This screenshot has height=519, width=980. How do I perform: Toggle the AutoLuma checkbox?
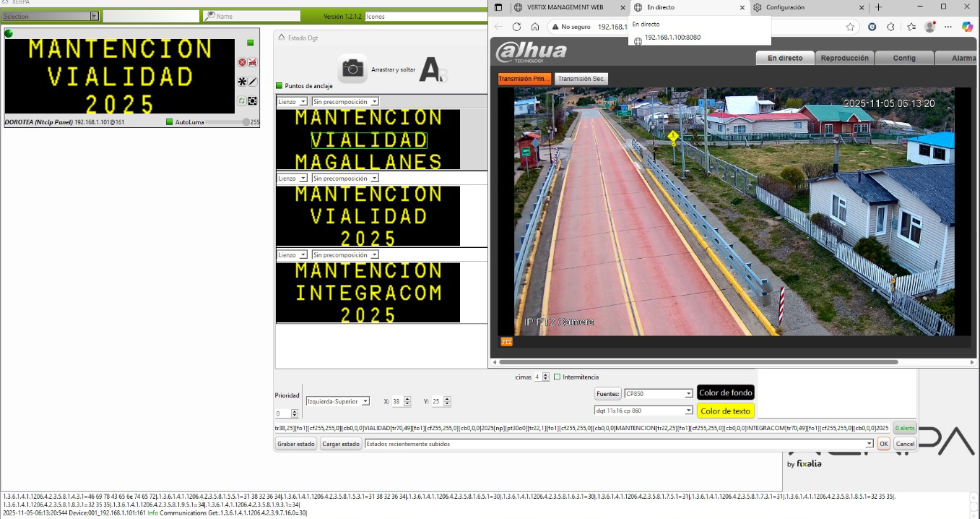170,122
